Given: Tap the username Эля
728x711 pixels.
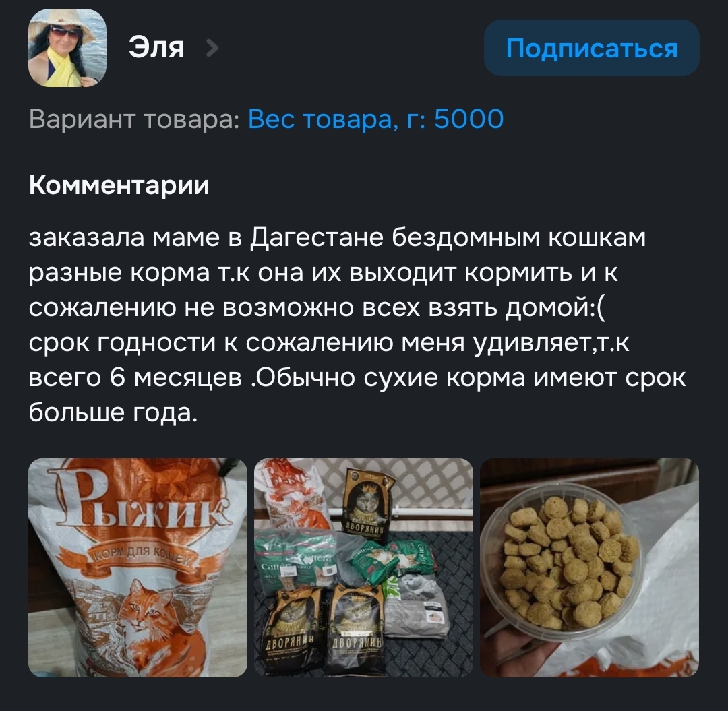Looking at the screenshot, I should click(156, 48).
